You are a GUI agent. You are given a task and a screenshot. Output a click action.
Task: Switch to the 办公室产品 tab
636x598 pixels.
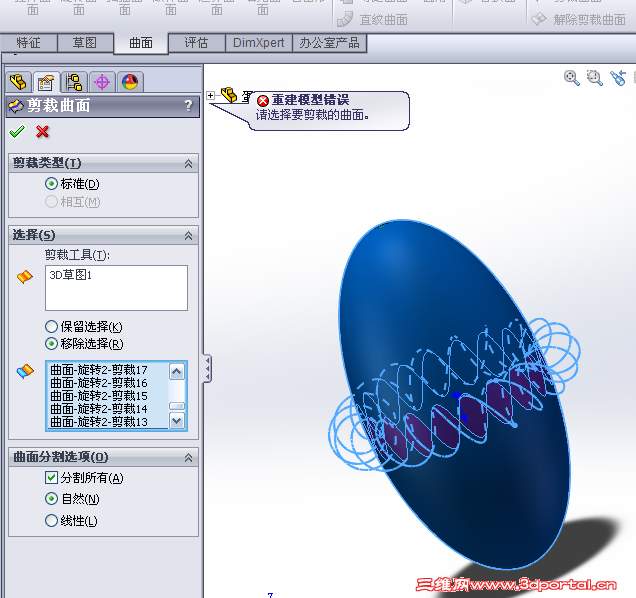[329, 43]
